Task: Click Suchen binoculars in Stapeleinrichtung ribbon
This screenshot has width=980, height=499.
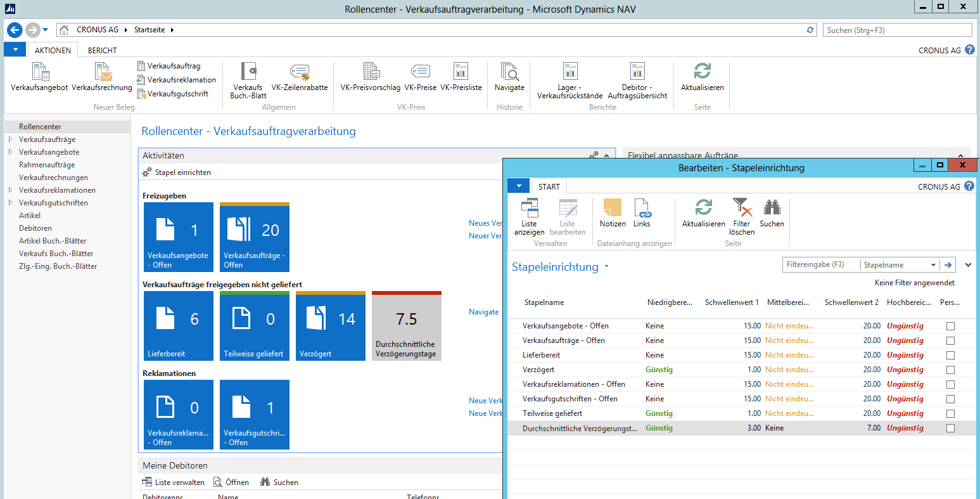Action: pyautogui.click(x=772, y=213)
